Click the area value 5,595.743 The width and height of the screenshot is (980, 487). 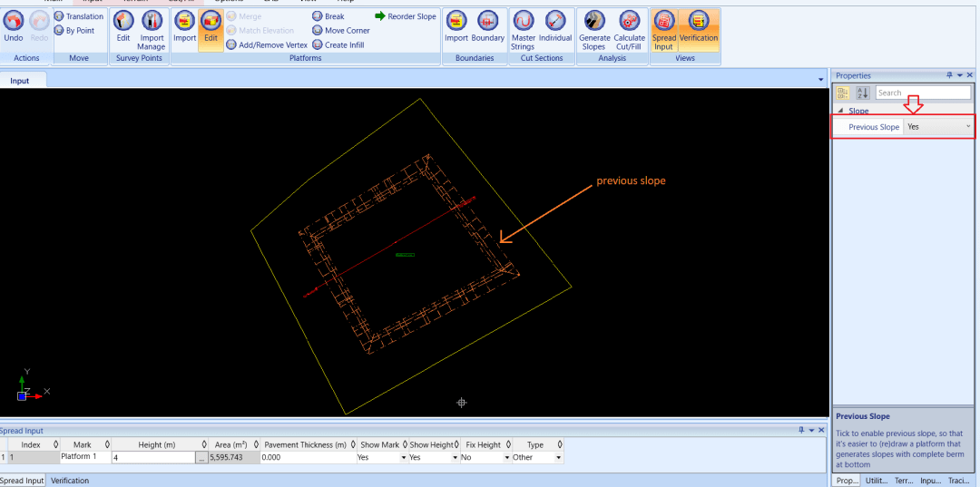(x=234, y=458)
